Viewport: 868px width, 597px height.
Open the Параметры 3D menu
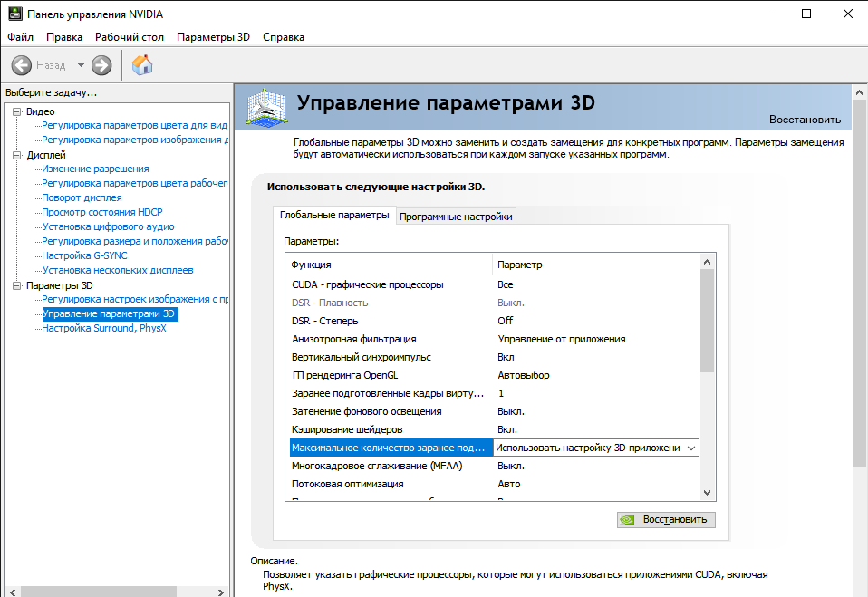pyautogui.click(x=213, y=37)
